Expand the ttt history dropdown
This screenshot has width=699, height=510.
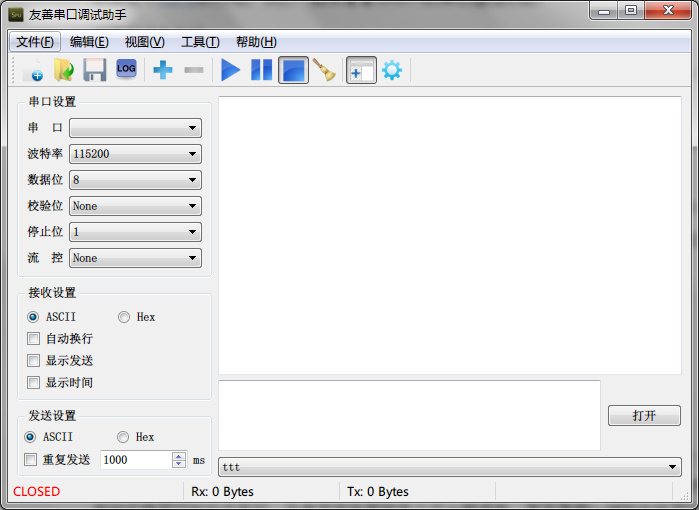450,467
